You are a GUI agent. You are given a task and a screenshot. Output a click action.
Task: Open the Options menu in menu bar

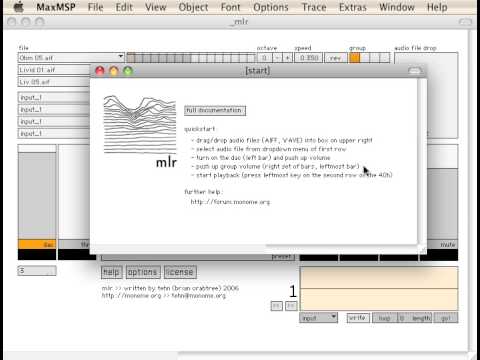[271, 7]
